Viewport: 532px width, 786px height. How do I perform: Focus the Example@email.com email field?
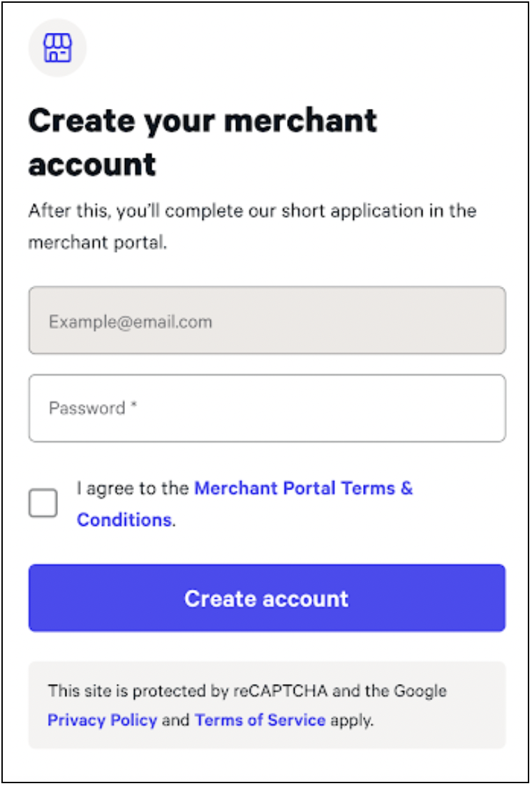[267, 320]
